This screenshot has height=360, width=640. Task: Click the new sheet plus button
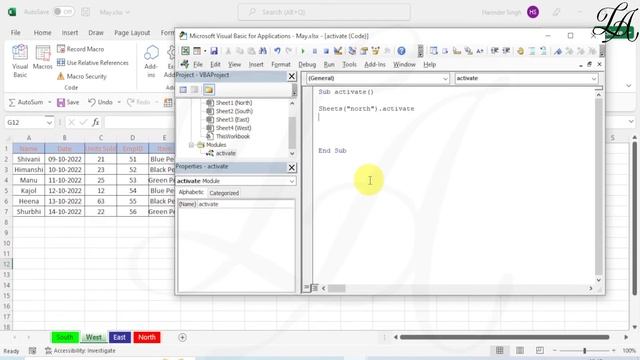point(182,338)
